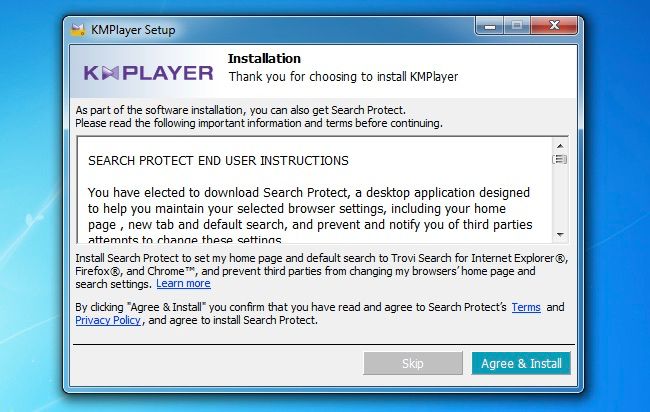Click the Agree & Install button
The height and width of the screenshot is (412, 650).
pyautogui.click(x=521, y=364)
